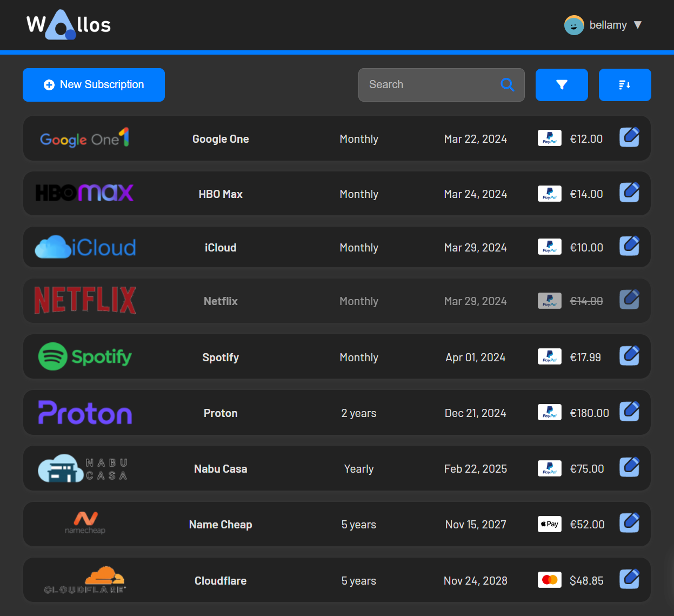This screenshot has width=674, height=616.
Task: Edit the Spotify subscription
Action: coord(629,355)
